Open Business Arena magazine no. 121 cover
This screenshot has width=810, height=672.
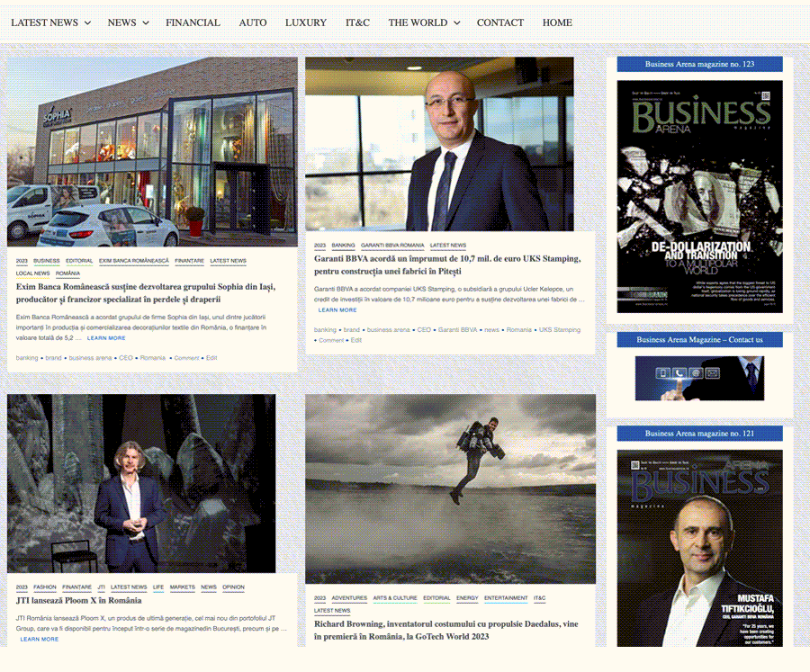point(699,548)
